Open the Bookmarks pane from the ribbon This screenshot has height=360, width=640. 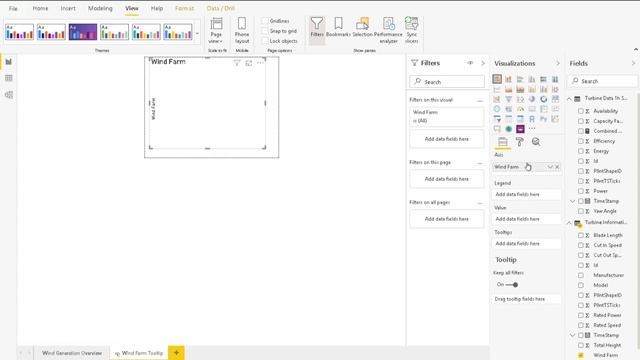point(338,28)
